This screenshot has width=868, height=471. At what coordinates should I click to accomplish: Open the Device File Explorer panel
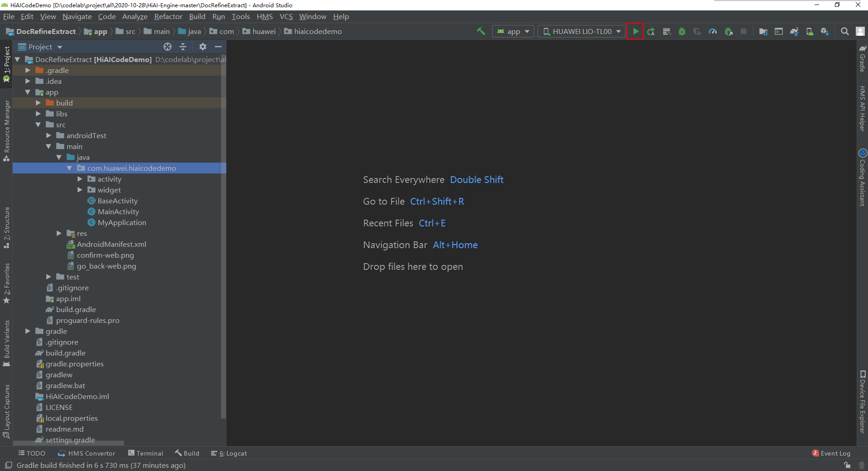pos(862,399)
